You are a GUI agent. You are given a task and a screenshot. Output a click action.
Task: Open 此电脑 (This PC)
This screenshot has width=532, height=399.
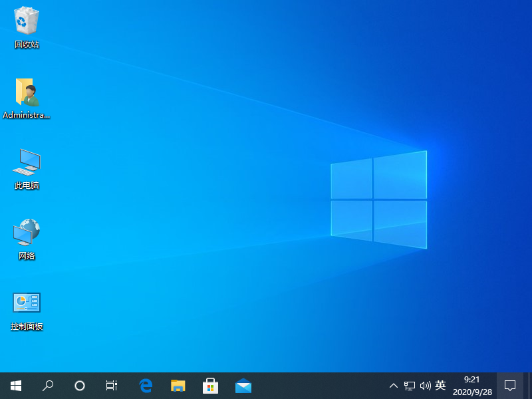pos(27,164)
